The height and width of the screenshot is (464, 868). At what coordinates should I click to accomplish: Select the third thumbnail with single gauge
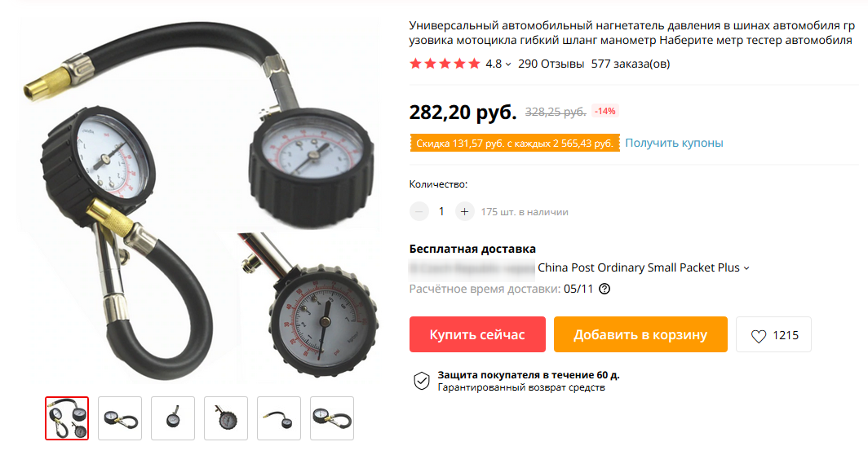point(173,418)
